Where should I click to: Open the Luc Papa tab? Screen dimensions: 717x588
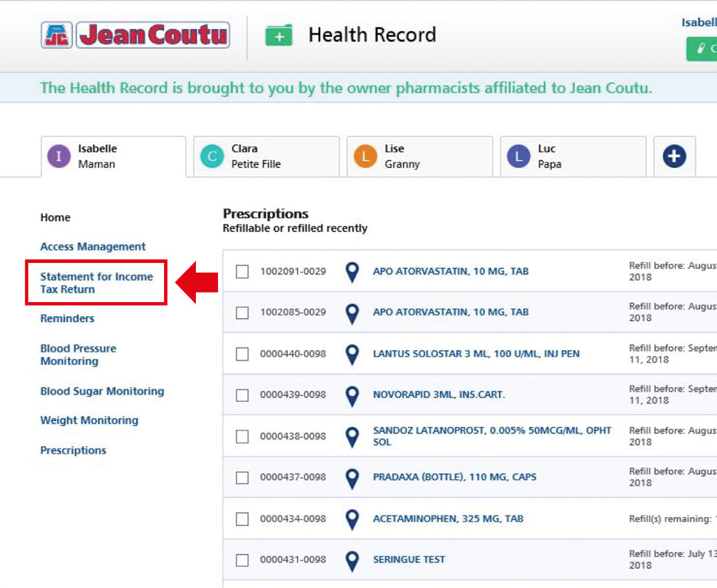[574, 157]
